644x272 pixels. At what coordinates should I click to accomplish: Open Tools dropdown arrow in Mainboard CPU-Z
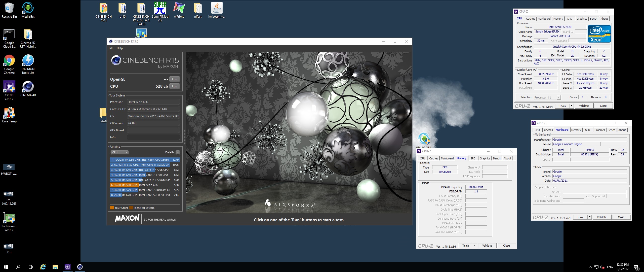pyautogui.click(x=589, y=217)
